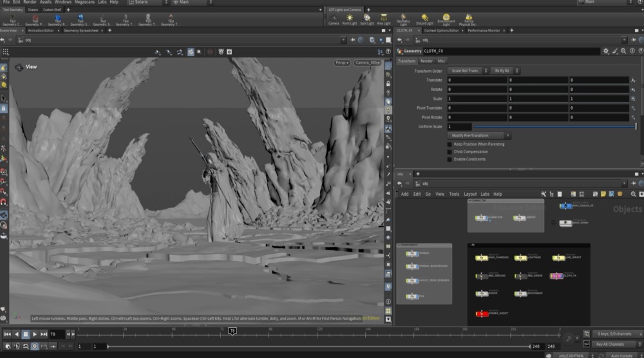The width and height of the screenshot is (644, 358).
Task: Open the network editor Tools menu
Action: coord(454,194)
